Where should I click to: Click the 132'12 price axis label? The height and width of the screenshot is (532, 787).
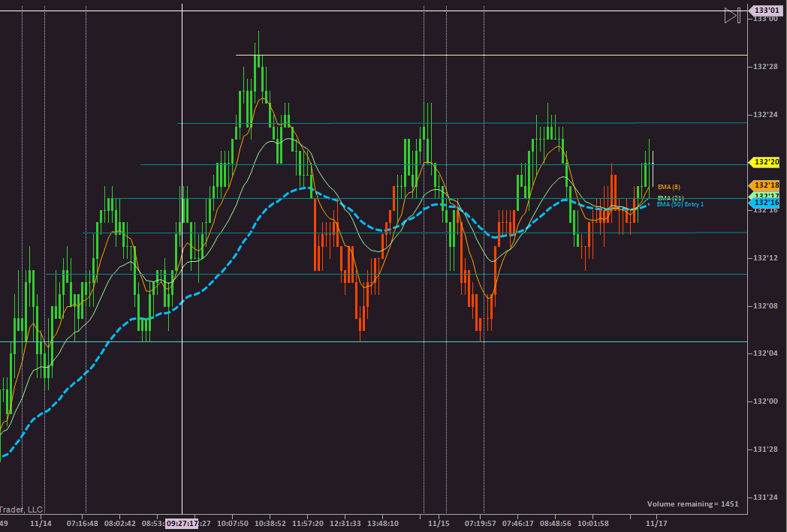click(765, 258)
